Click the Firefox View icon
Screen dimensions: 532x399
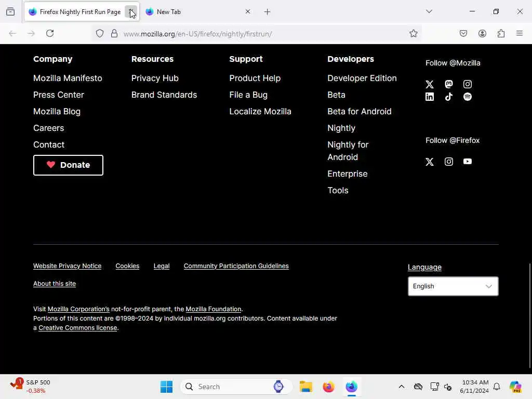tap(10, 11)
